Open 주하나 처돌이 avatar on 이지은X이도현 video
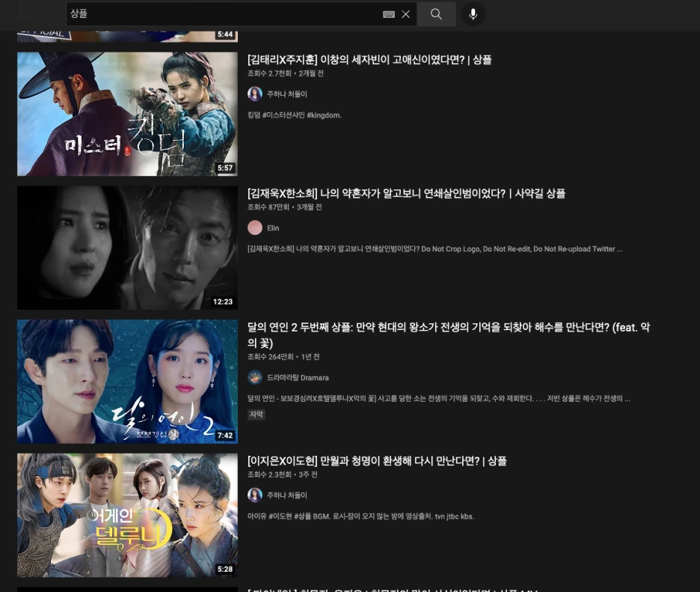The image size is (700, 592). coord(255,495)
